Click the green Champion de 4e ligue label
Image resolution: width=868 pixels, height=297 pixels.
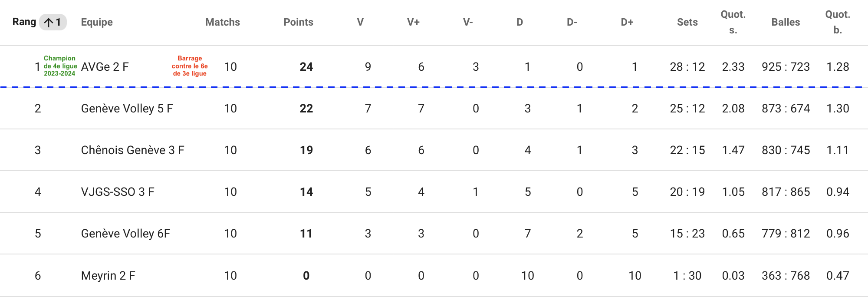click(60, 66)
